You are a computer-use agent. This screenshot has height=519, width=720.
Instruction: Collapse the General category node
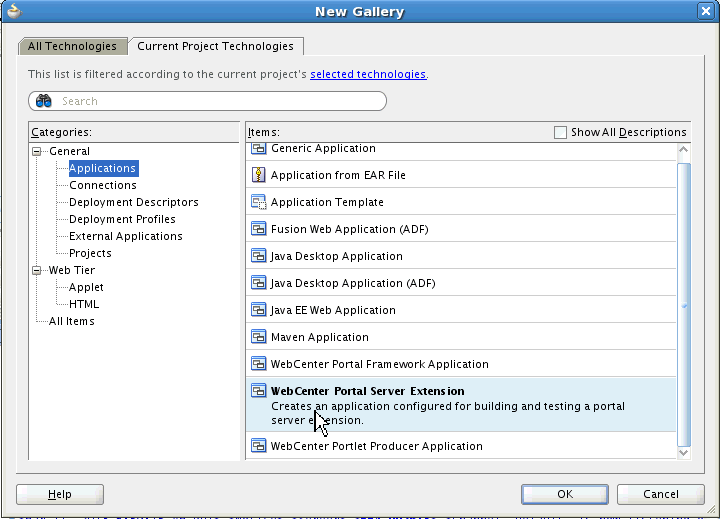coord(37,151)
